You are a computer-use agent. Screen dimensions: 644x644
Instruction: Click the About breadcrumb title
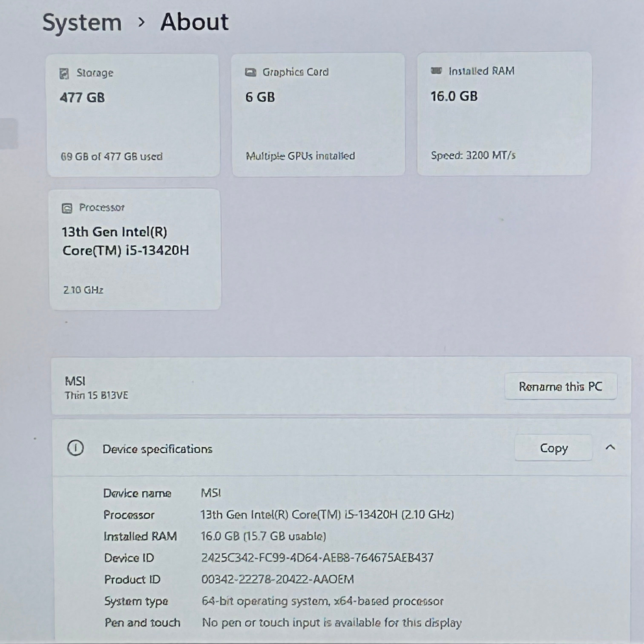click(x=194, y=22)
